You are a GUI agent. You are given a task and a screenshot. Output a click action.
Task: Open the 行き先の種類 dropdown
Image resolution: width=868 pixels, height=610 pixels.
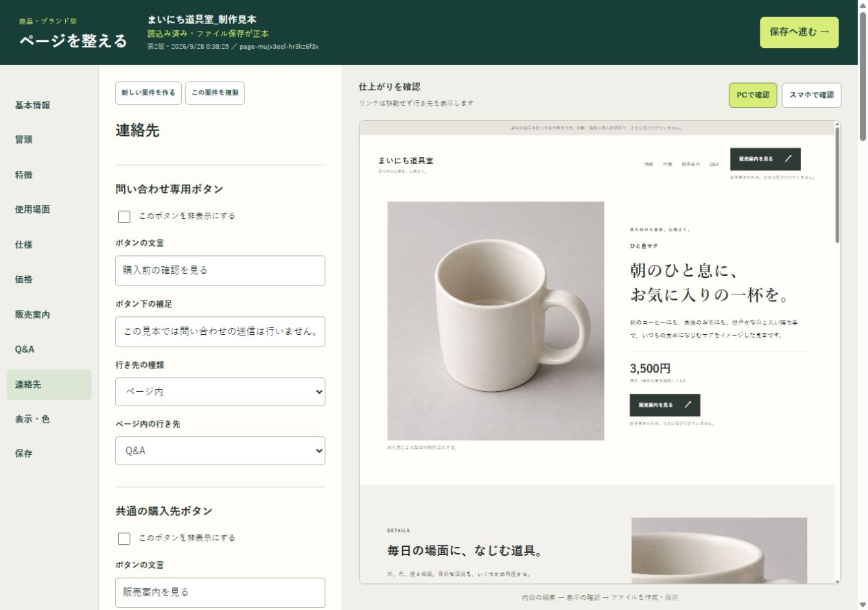point(220,392)
